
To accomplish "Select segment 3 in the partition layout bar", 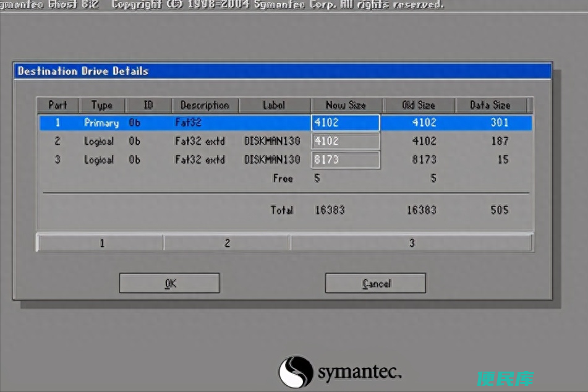I will coord(411,243).
